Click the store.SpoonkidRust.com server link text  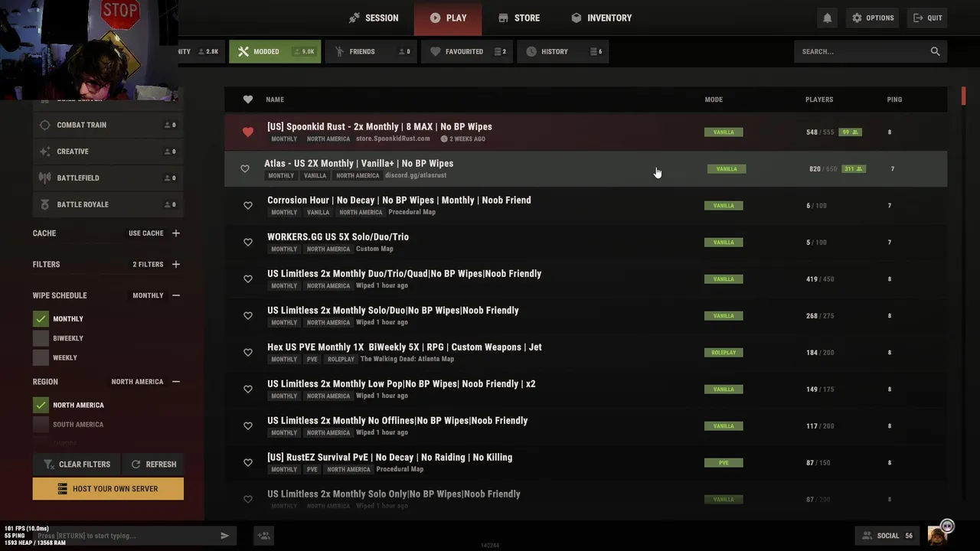393,139
